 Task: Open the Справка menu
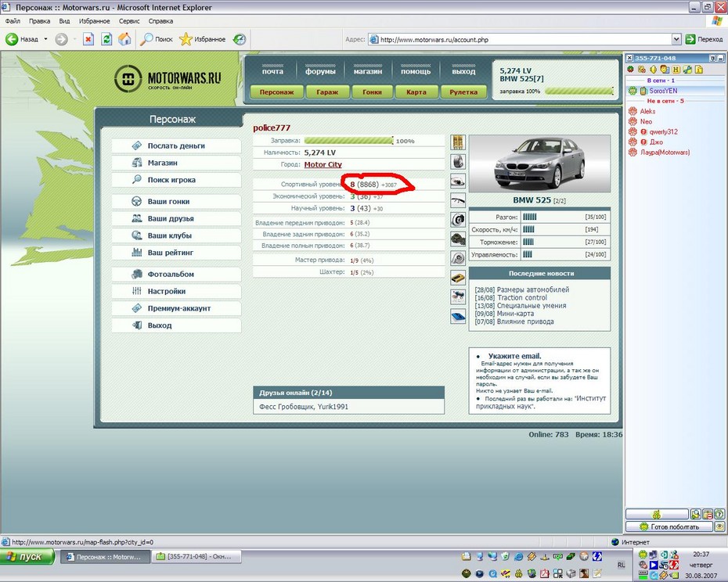pyautogui.click(x=160, y=21)
